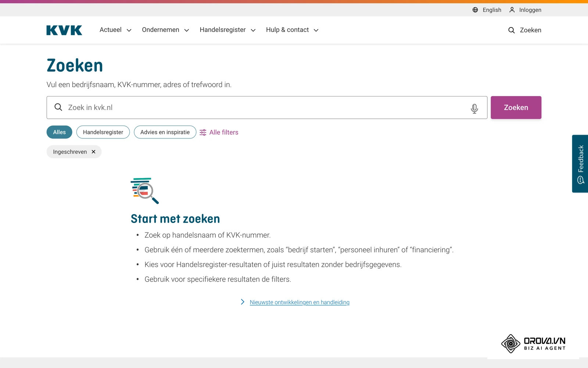Expand the Actueel menu
The height and width of the screenshot is (368, 588).
115,30
